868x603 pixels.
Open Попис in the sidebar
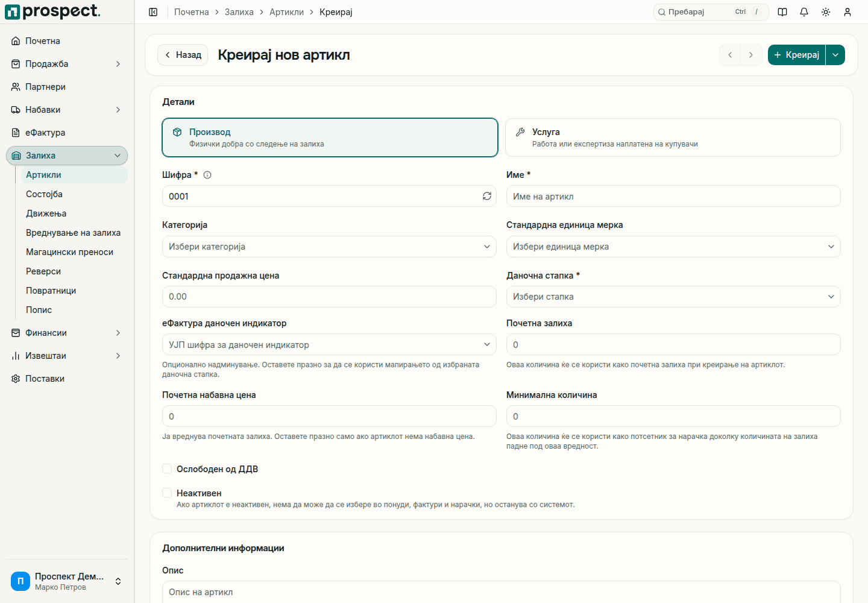74,310
